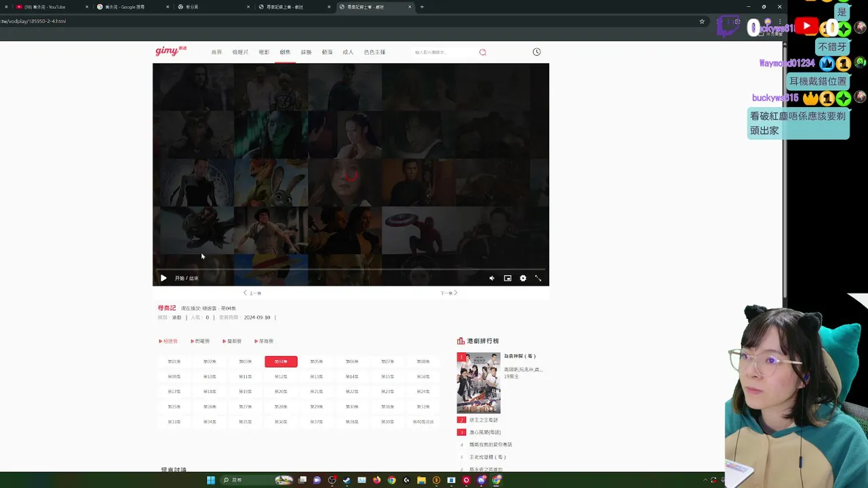
Task: Play the video with the play button
Action: coord(163,278)
